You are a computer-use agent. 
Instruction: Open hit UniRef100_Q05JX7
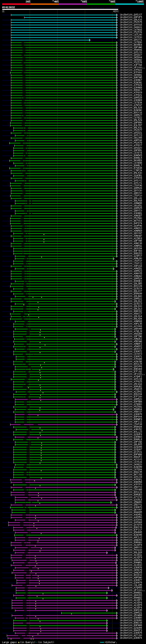point(131,15)
